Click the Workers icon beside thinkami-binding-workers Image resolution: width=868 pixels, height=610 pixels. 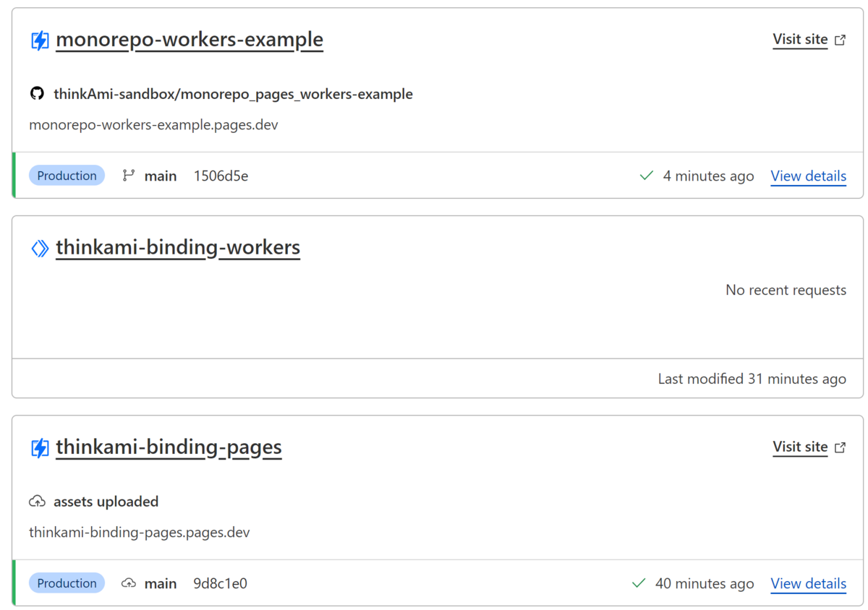41,247
